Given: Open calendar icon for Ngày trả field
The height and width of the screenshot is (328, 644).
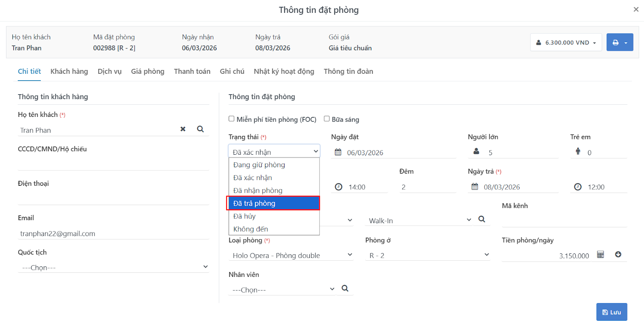Looking at the screenshot, I should [475, 187].
